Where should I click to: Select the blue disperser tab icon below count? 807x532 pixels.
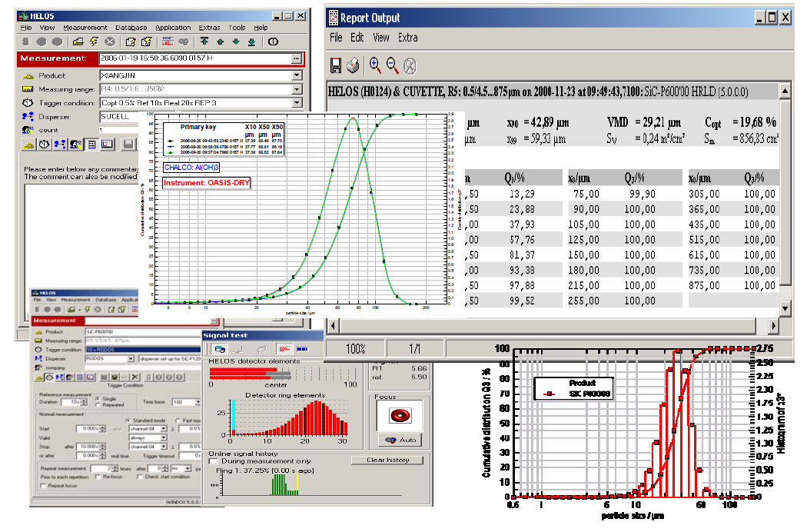(x=60, y=145)
